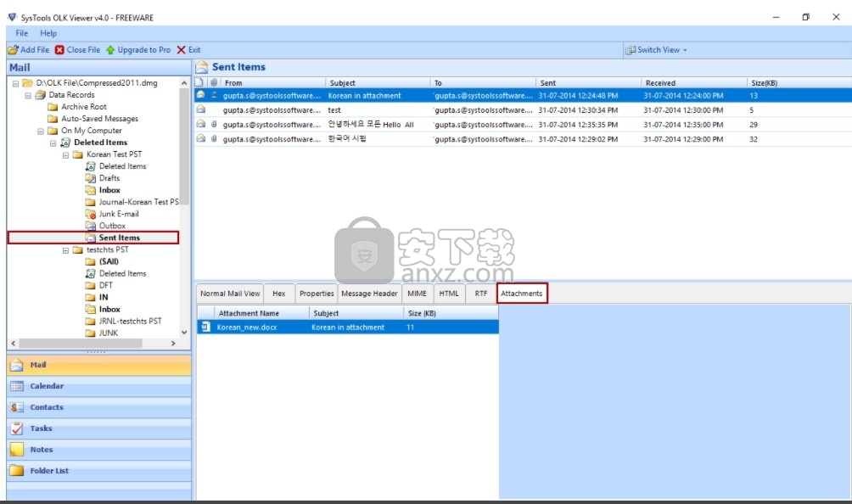Click the Notes navigation icon

pyautogui.click(x=17, y=450)
